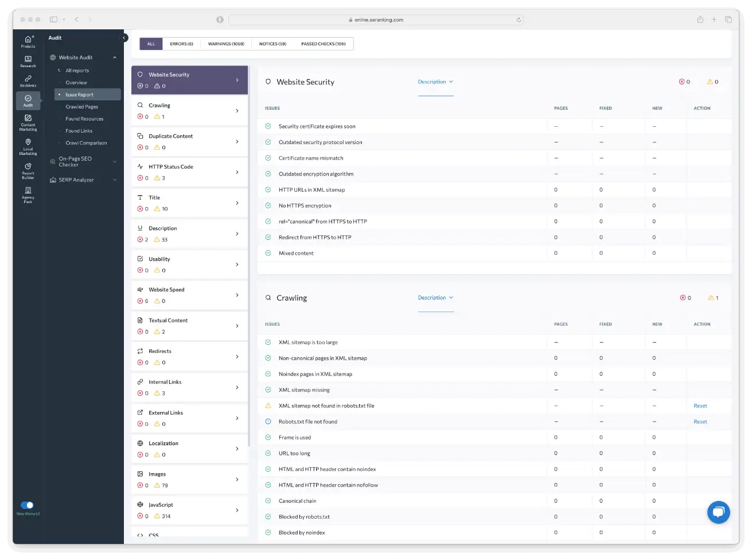752x560 pixels.
Task: Select the JavaScript category card
Action: 189,510
